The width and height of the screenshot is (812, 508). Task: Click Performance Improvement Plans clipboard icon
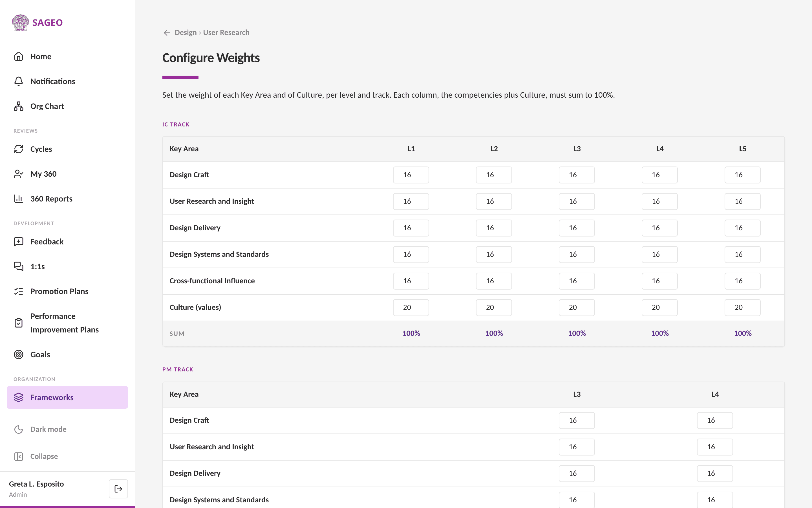[x=18, y=323]
